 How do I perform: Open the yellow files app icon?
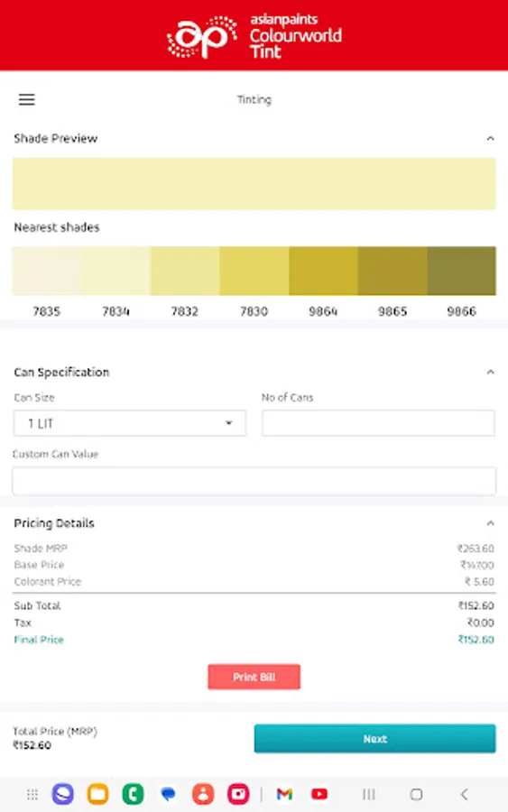pyautogui.click(x=97, y=794)
